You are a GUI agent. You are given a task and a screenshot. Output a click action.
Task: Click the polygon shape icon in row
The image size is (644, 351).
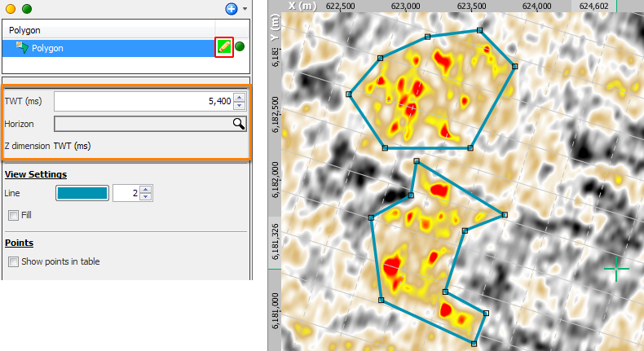click(x=22, y=47)
